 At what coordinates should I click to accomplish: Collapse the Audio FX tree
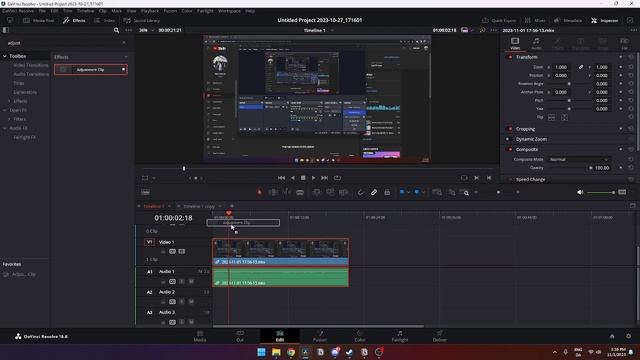[5, 128]
